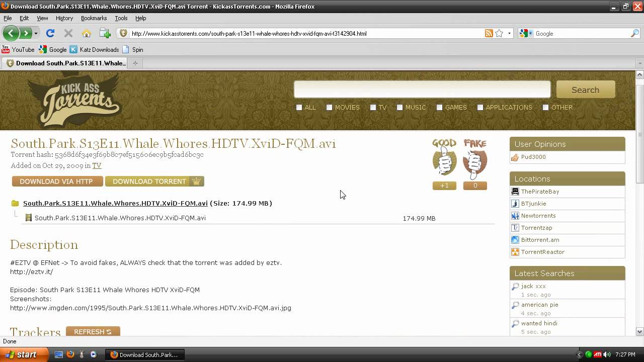Select the Download South.Park.S13E11 tab

pos(65,63)
